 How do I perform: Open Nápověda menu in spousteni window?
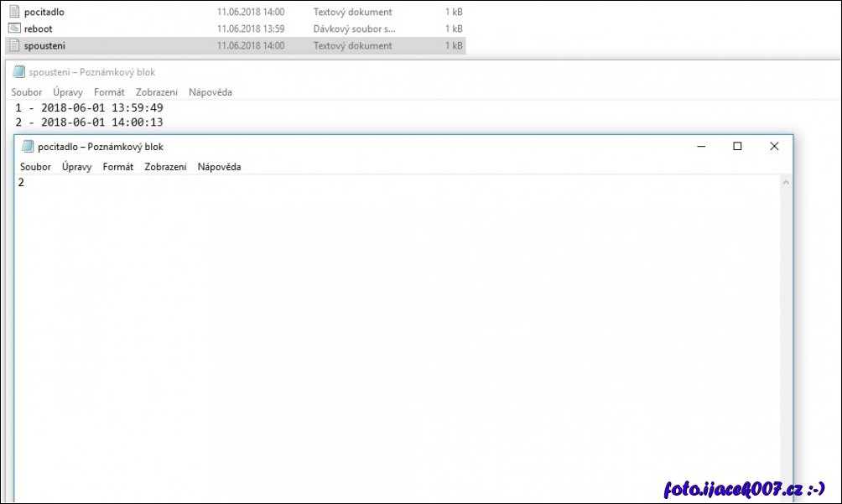pyautogui.click(x=210, y=92)
